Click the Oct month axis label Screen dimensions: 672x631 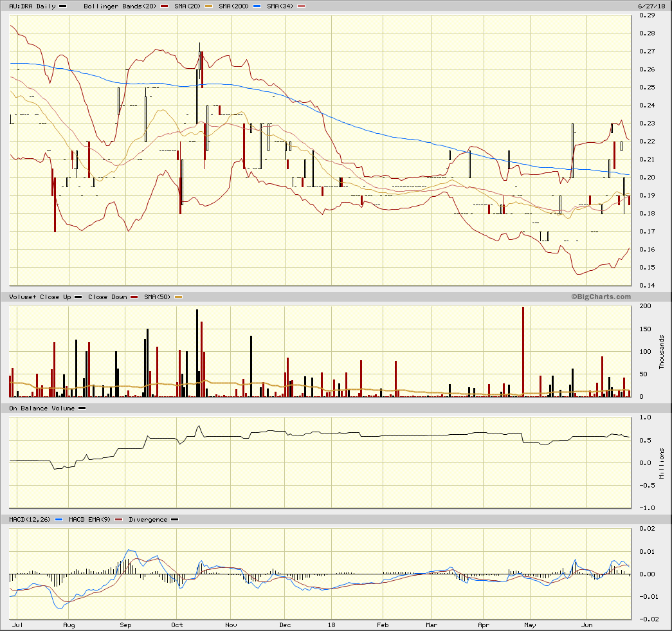[x=177, y=625]
